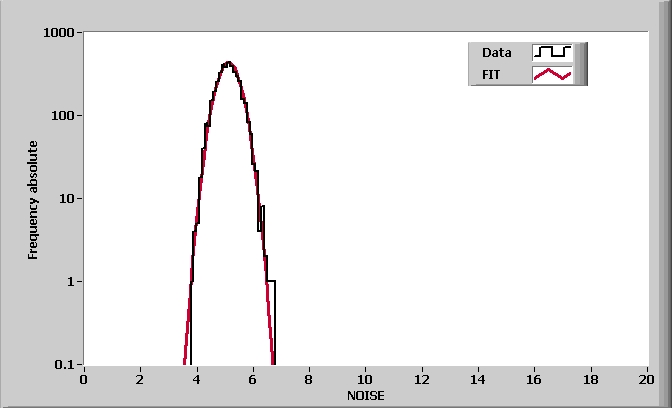
Task: Click the x-axis 12 tick label
Action: point(422,378)
